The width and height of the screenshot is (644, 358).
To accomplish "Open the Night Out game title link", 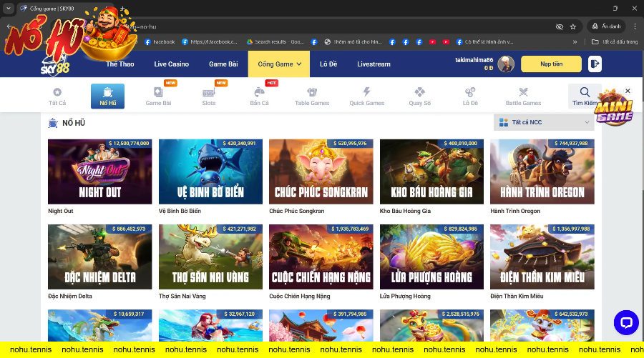I will (61, 212).
